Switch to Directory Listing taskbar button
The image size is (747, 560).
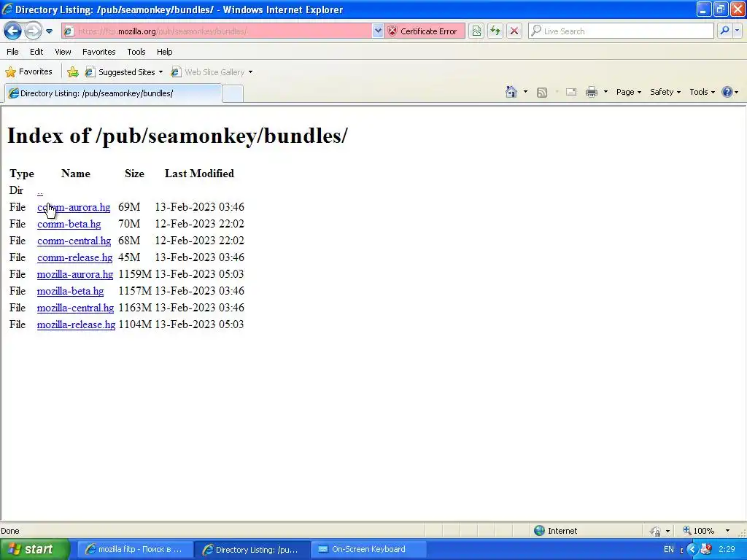pos(252,549)
